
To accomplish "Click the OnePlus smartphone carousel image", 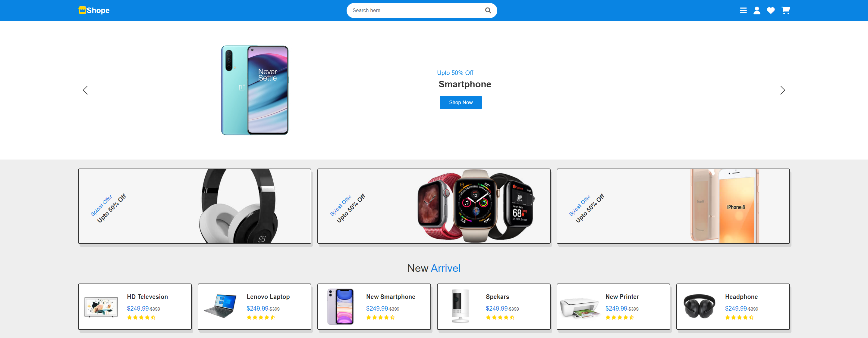I will pos(255,90).
